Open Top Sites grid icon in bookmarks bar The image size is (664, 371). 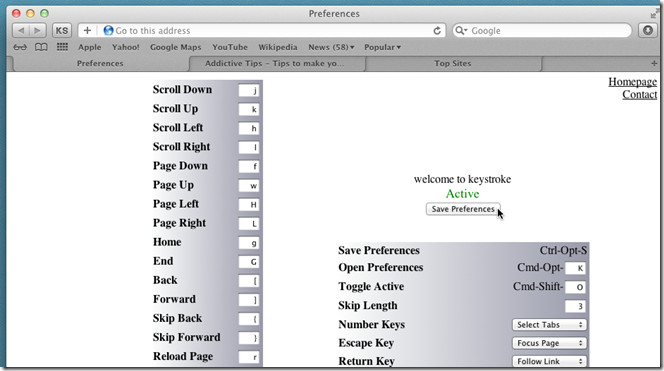(x=62, y=47)
